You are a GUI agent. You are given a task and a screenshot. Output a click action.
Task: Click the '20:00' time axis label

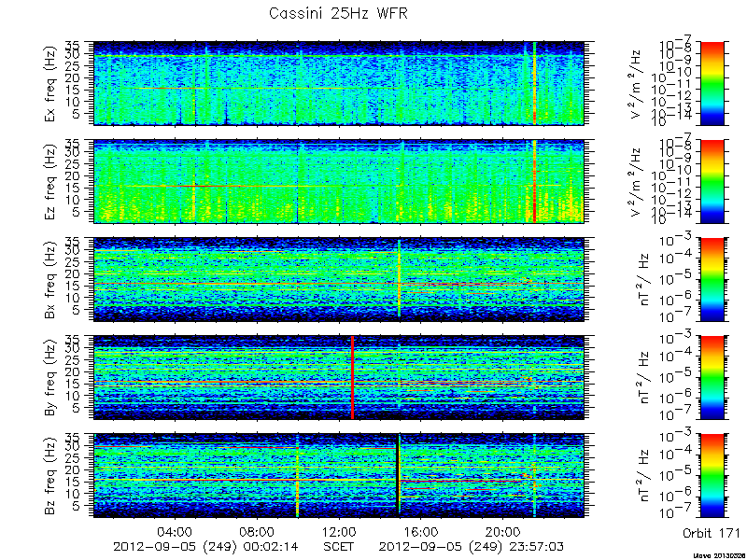pyautogui.click(x=503, y=530)
